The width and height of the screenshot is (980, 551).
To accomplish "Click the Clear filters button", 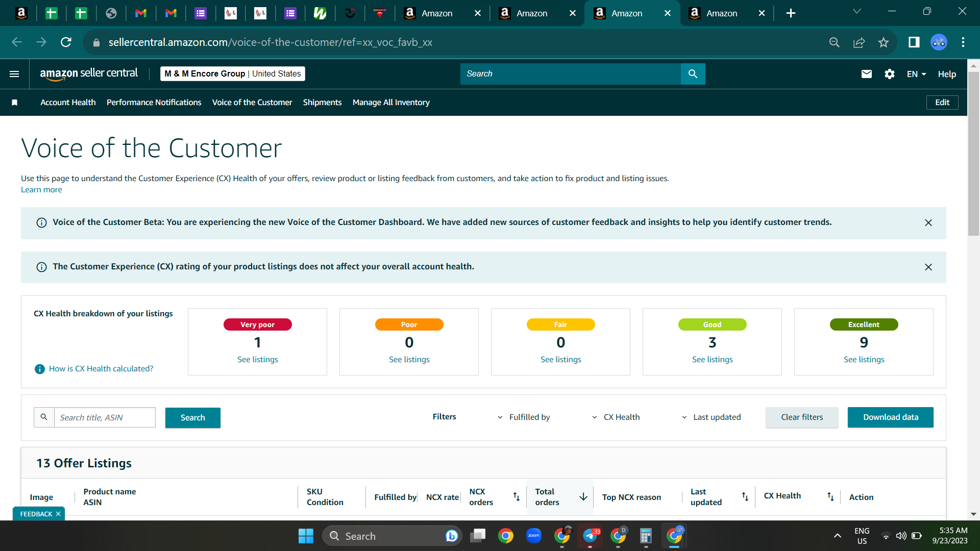I will (x=802, y=417).
